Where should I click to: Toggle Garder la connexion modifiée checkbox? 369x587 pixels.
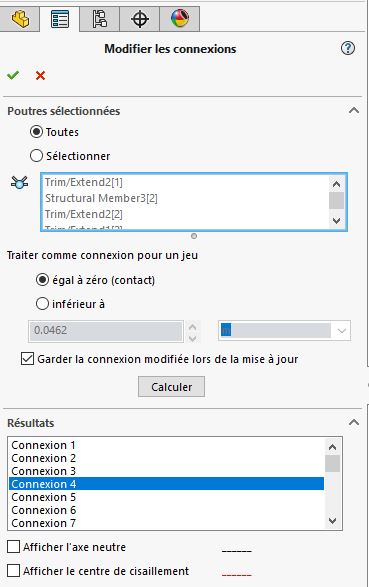[27, 359]
